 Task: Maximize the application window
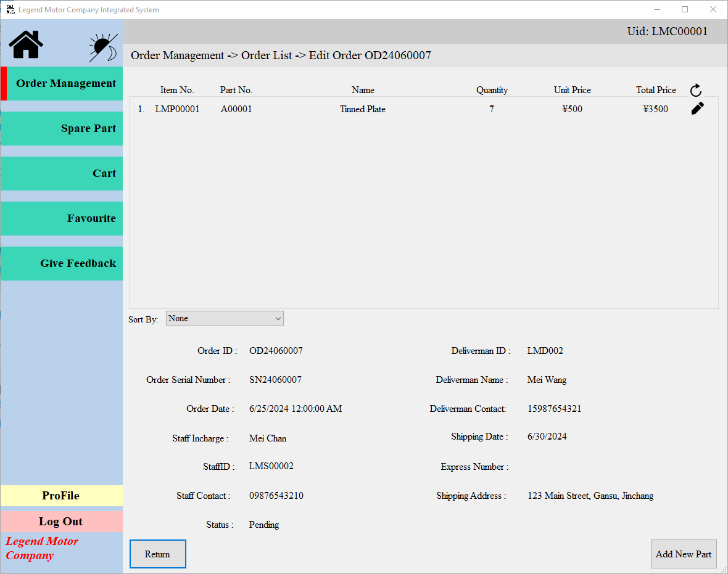(x=685, y=10)
